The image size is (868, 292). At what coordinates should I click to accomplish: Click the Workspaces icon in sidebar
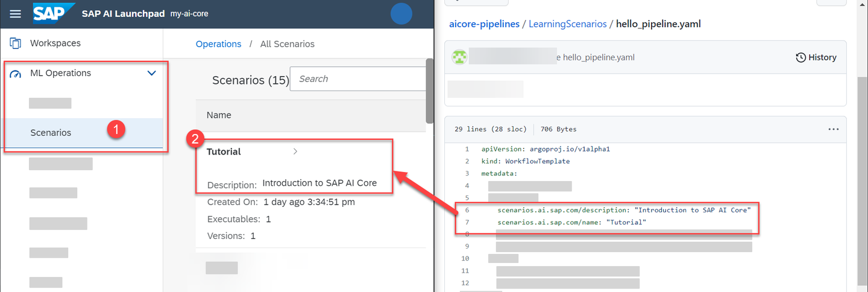coord(16,43)
